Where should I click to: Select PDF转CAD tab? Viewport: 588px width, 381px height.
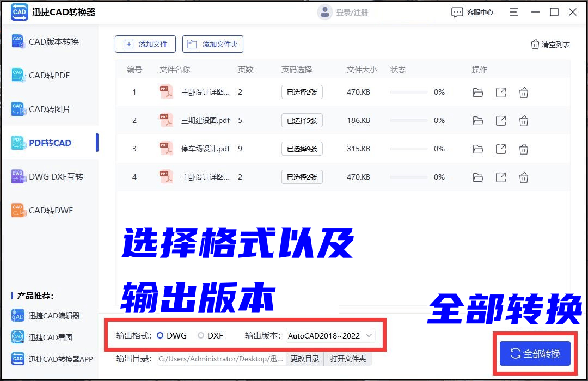pos(50,143)
